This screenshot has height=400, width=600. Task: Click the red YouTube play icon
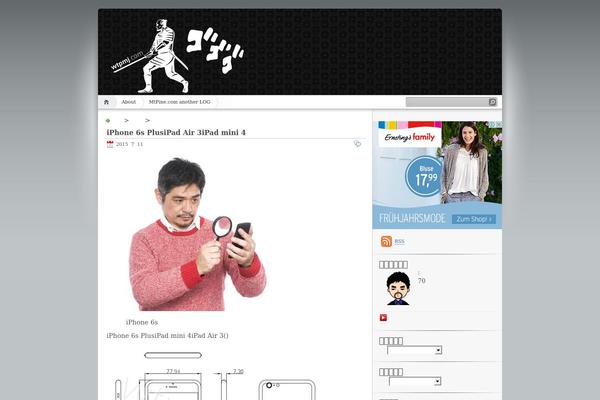(383, 318)
